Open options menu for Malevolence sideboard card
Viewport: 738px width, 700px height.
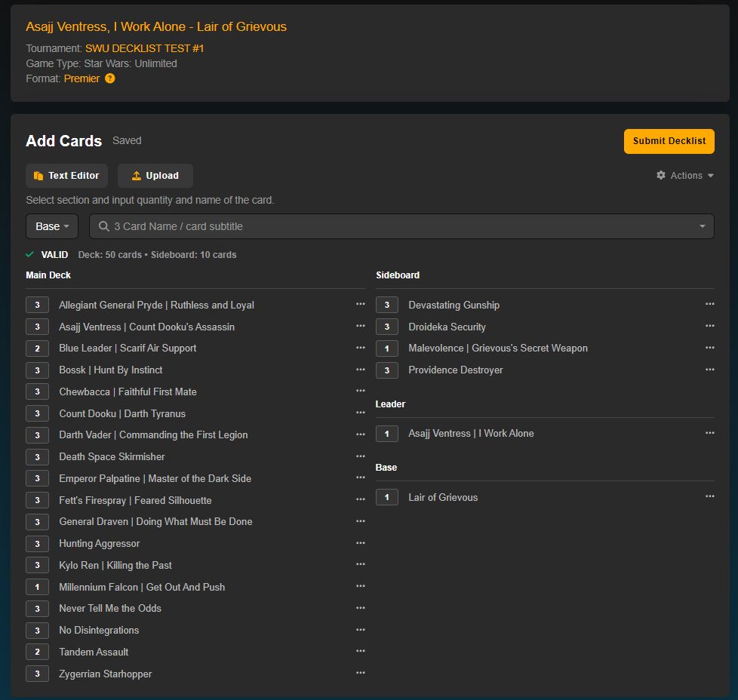(x=710, y=348)
